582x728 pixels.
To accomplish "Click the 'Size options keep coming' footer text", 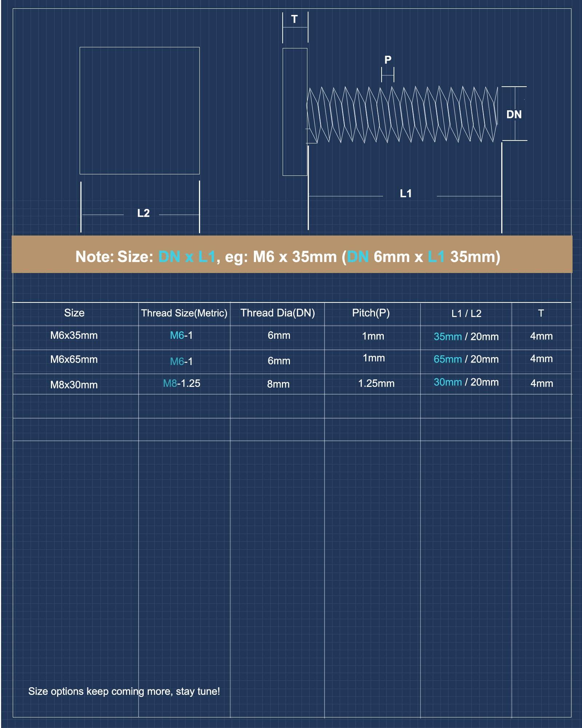I will [x=124, y=691].
